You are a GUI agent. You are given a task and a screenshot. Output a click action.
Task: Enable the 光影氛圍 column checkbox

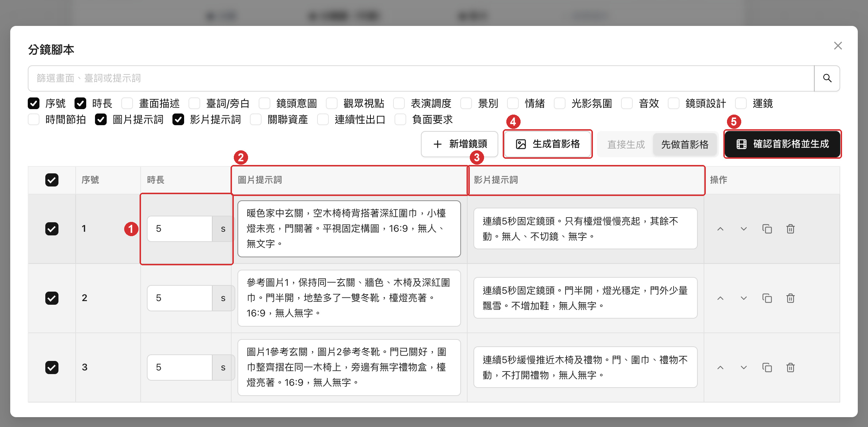click(560, 103)
